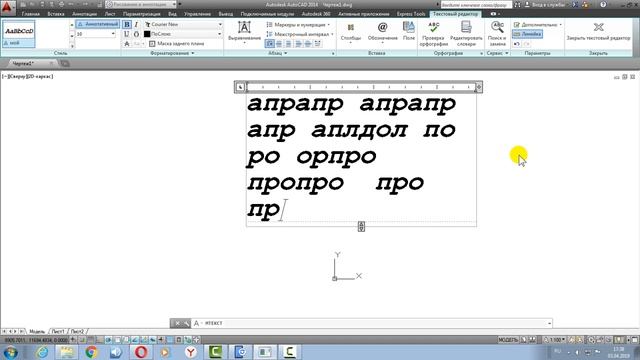Open the AutoCAD application menu
Viewport: 640px width, 360px height.
click(x=8, y=7)
